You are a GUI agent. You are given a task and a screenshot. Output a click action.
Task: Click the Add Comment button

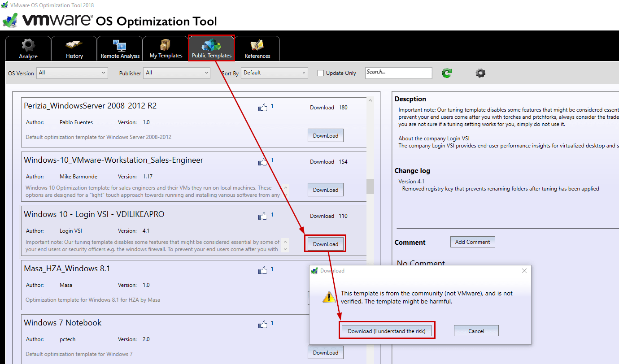point(472,242)
